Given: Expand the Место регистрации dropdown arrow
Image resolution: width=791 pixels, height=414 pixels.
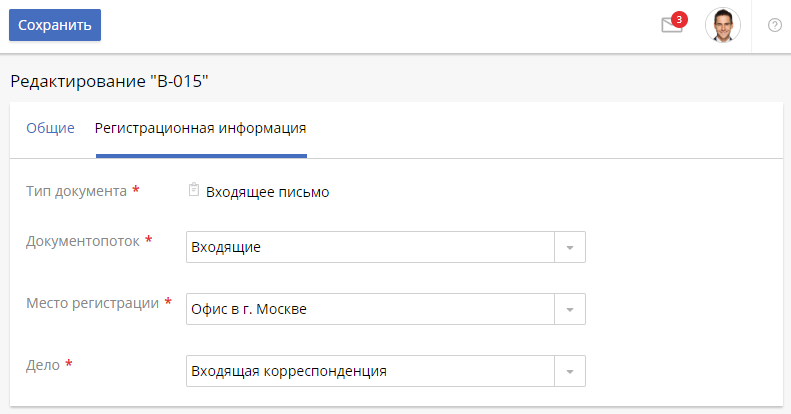Looking at the screenshot, I should pyautogui.click(x=570, y=309).
